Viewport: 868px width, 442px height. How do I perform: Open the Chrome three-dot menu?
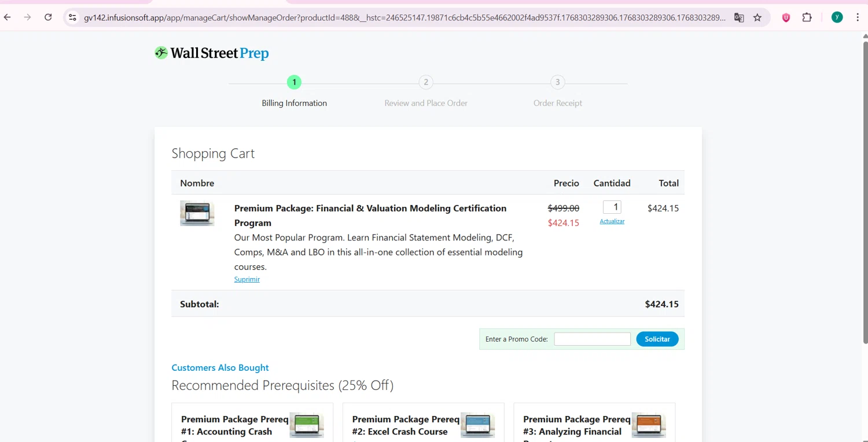[858, 17]
